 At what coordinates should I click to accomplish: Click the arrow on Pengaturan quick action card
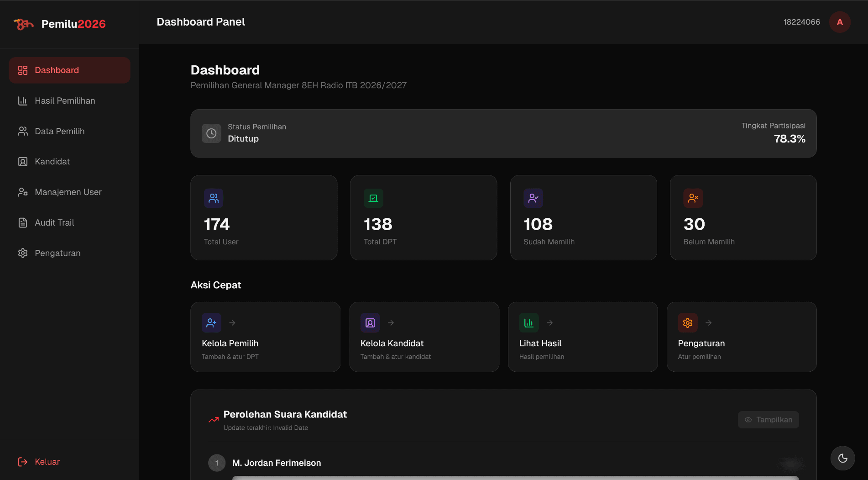point(709,323)
